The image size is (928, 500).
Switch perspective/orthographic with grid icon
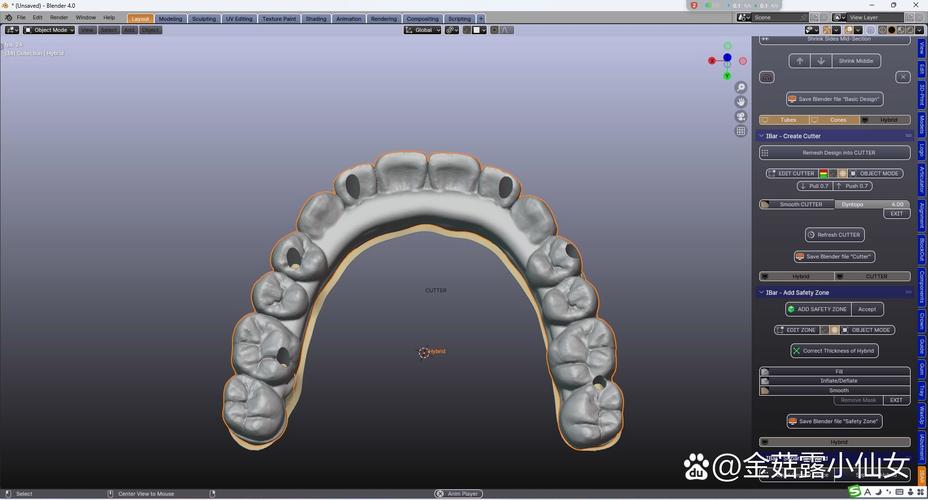(x=741, y=131)
